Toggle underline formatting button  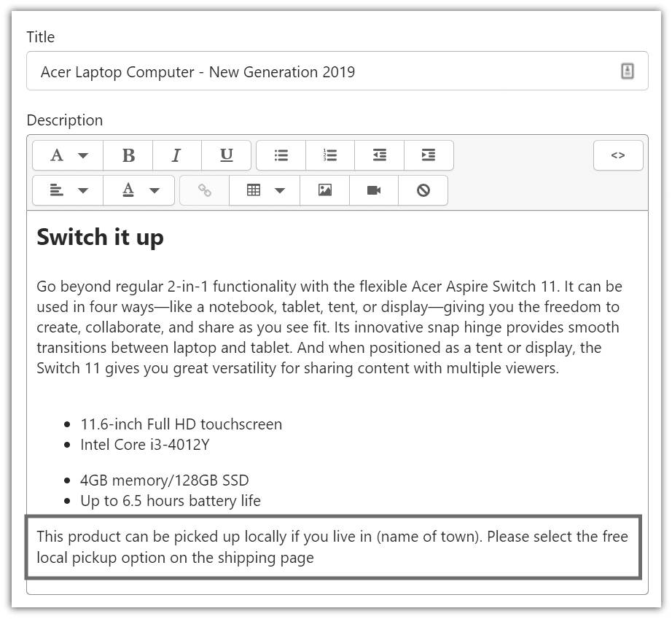click(226, 155)
